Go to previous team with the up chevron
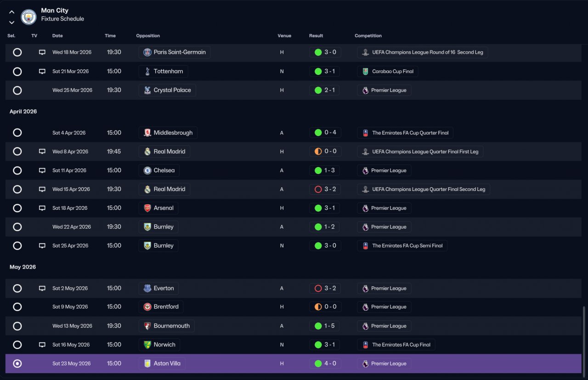This screenshot has height=380, width=588. (11, 12)
